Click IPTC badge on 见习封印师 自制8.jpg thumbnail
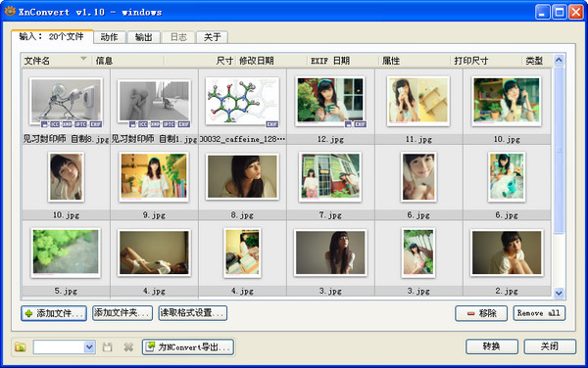 (80, 124)
